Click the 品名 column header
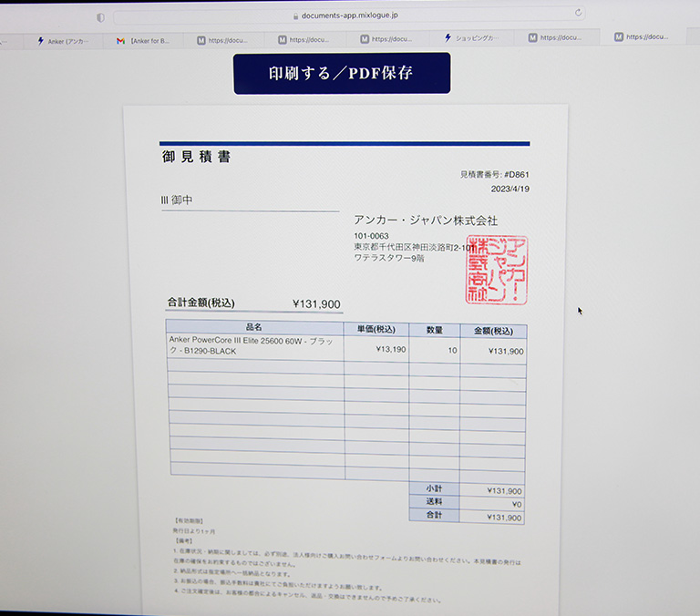Viewport: 700px width, 616px height. click(254, 327)
